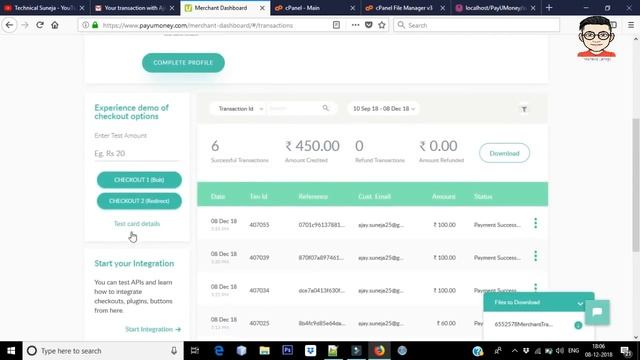Launch Microsoft Edge from taskbar
Image resolution: width=640 pixels, height=360 pixels.
point(219,351)
